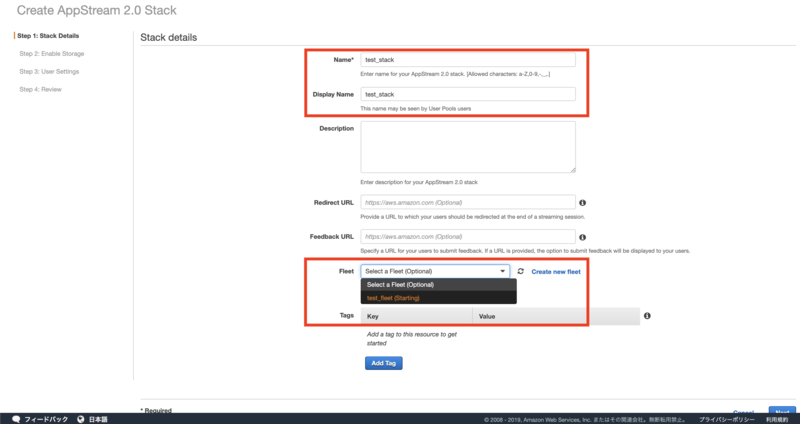Go to Step 1: Stack Details
Image resolution: width=800 pixels, height=424 pixels.
48,36
